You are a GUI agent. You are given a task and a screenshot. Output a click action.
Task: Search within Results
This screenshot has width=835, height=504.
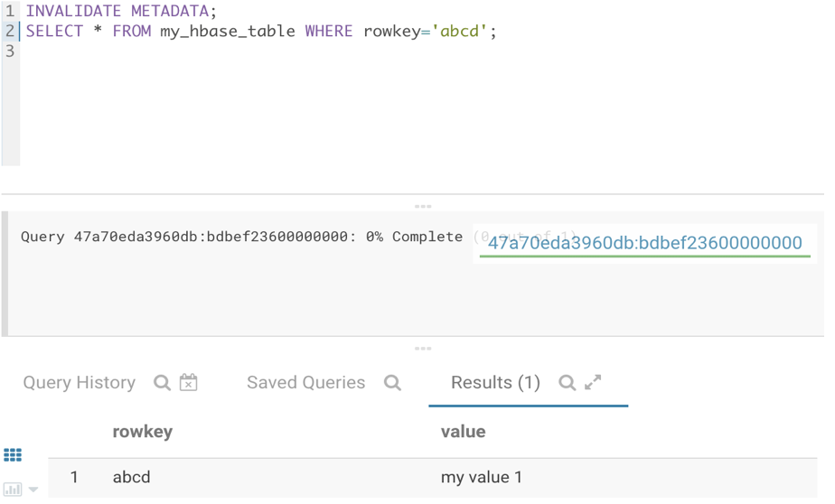568,383
